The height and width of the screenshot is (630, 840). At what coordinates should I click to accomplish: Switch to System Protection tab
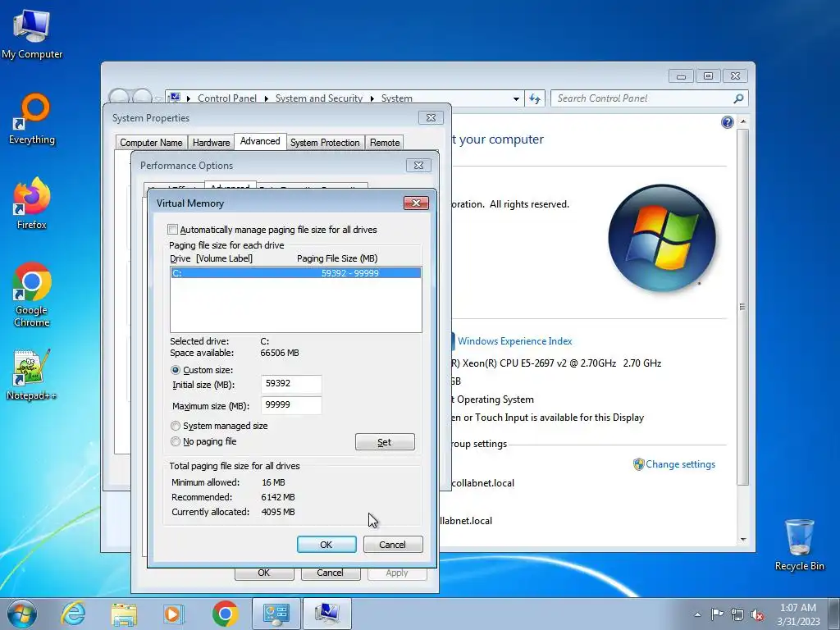tap(325, 143)
